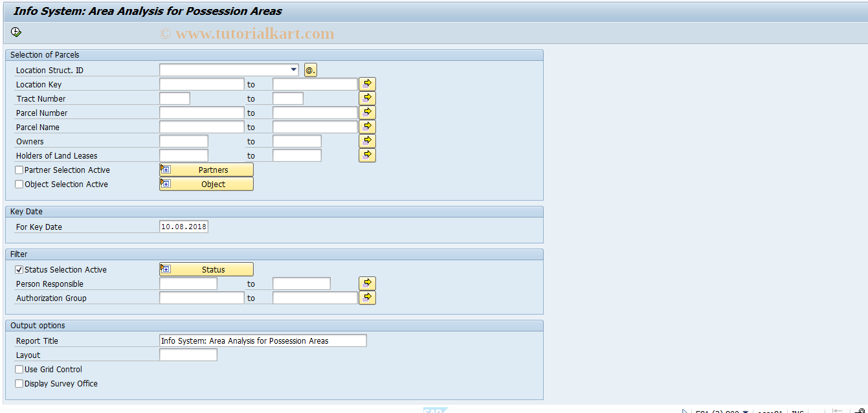
Task: Uncheck Status Selection Active checkbox
Action: (19, 270)
